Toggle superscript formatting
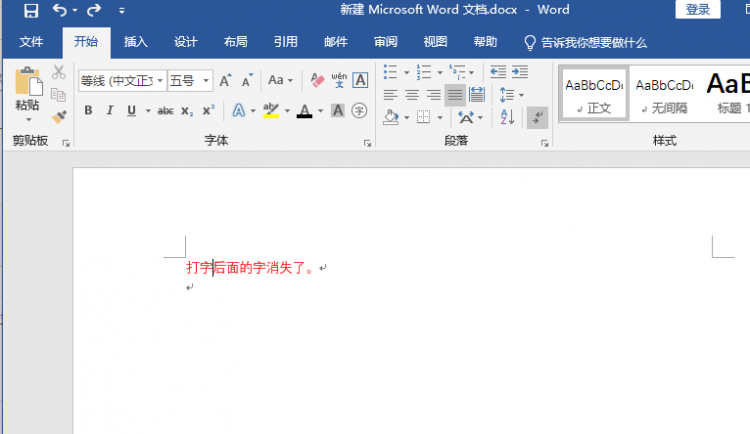Image resolution: width=750 pixels, height=434 pixels. 208,111
